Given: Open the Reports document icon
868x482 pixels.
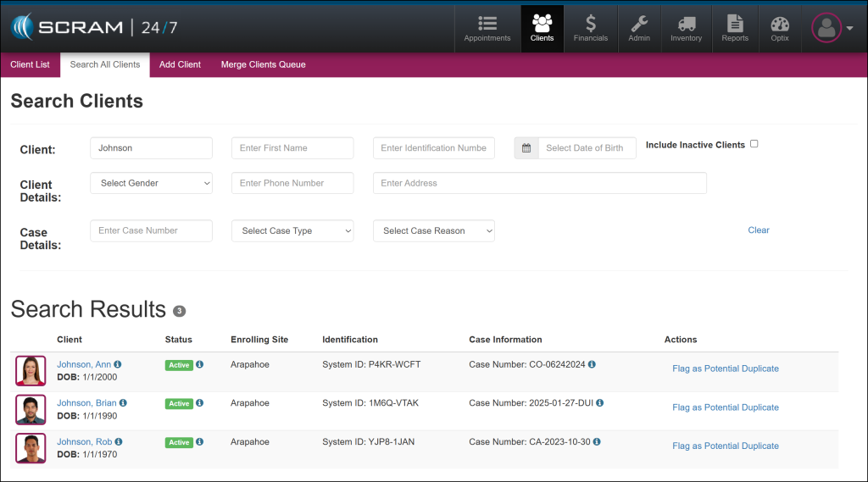Looking at the screenshot, I should 735,24.
